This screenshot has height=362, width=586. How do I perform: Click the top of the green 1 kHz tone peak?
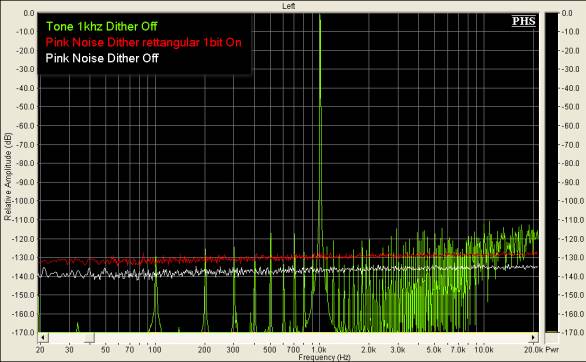pos(320,16)
